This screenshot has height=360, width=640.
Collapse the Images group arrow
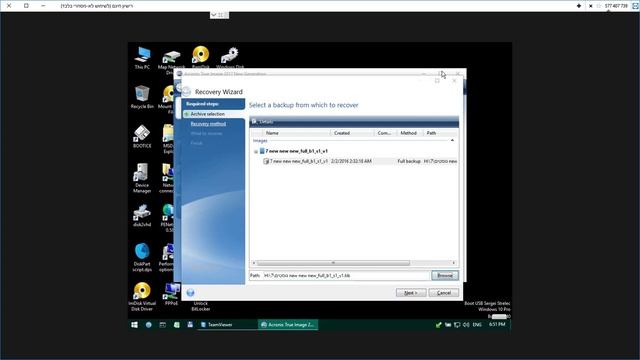(x=452, y=140)
